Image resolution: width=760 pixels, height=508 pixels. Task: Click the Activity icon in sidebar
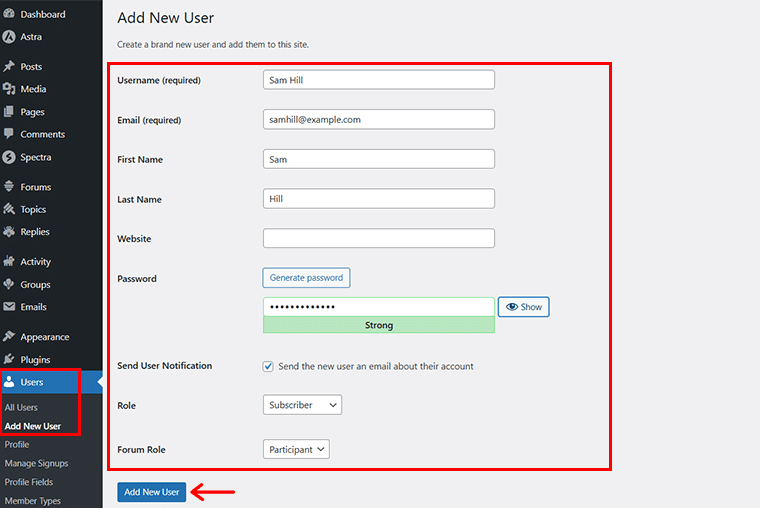point(9,261)
